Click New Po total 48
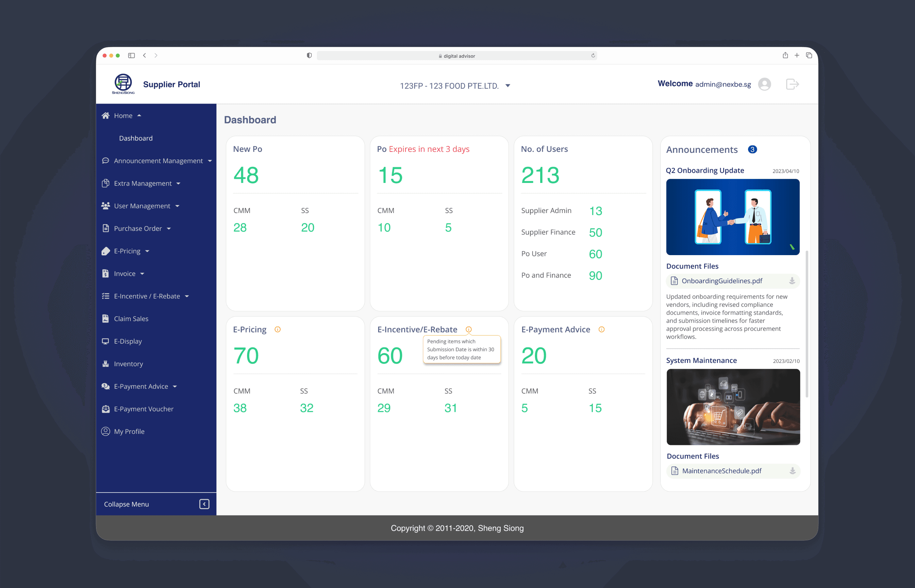Viewport: 915px width, 588px height. (246, 175)
